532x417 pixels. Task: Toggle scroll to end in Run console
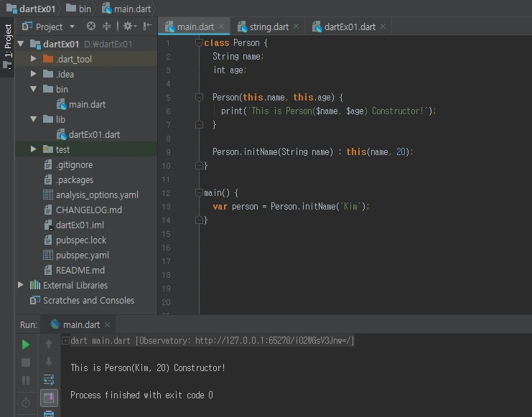49,398
